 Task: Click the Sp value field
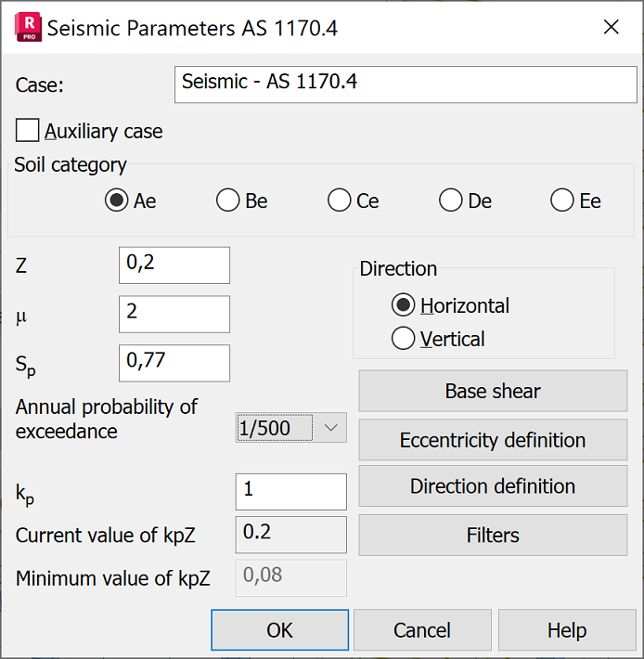coord(174,363)
